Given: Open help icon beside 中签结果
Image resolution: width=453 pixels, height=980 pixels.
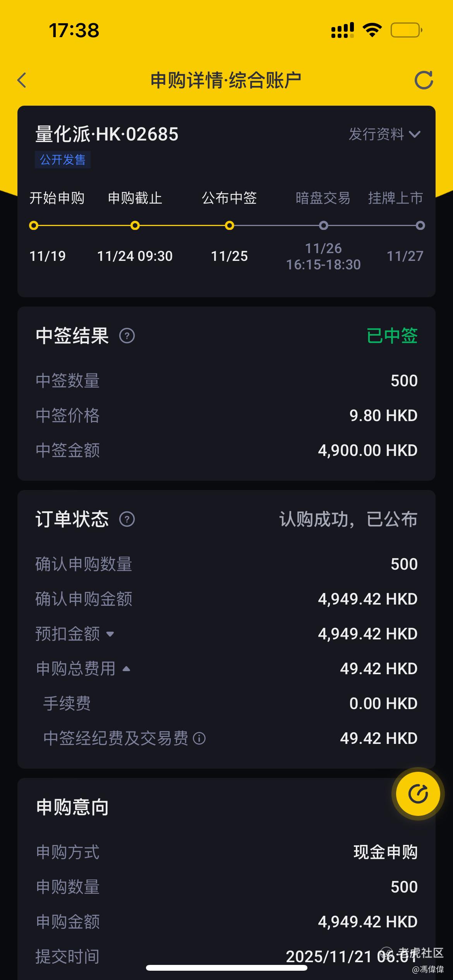Looking at the screenshot, I should (127, 336).
